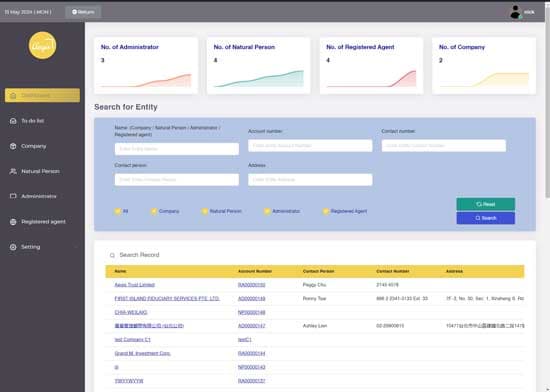Click contact person in FIRST ISLAND row
The width and height of the screenshot is (550, 392).
coord(314,299)
